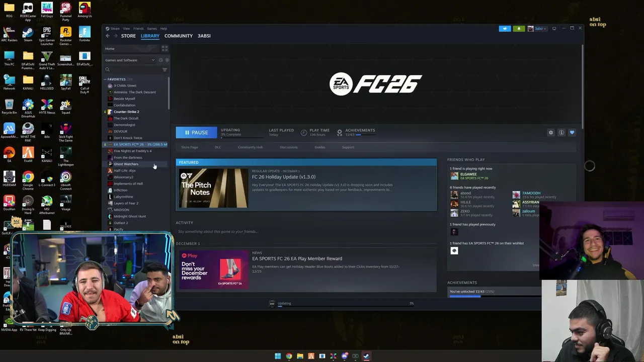Open Epic Games Launcher desktop icon
Screen dimensions: 644x362
point(47,35)
